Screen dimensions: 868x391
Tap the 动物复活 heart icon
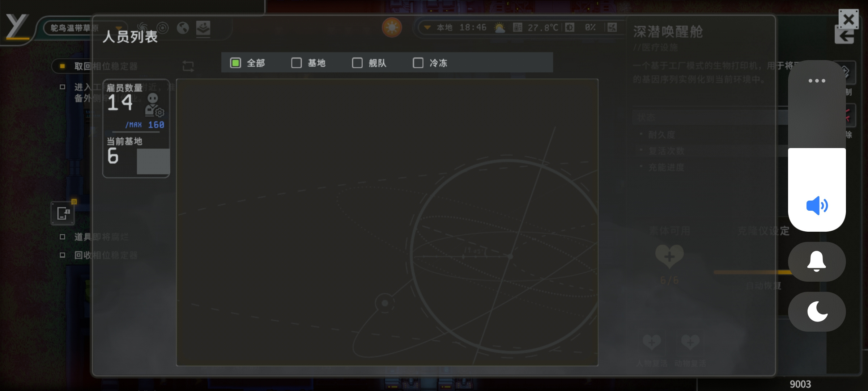coord(690,342)
